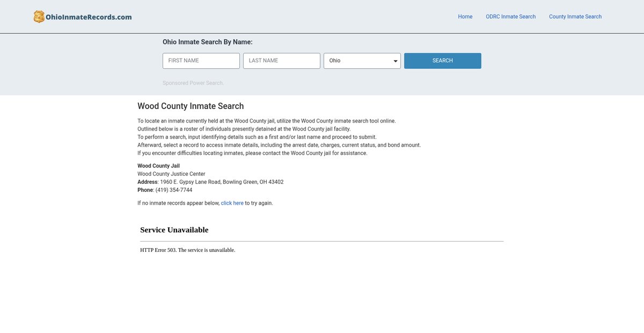Open the Ohio state dropdown

click(x=362, y=61)
